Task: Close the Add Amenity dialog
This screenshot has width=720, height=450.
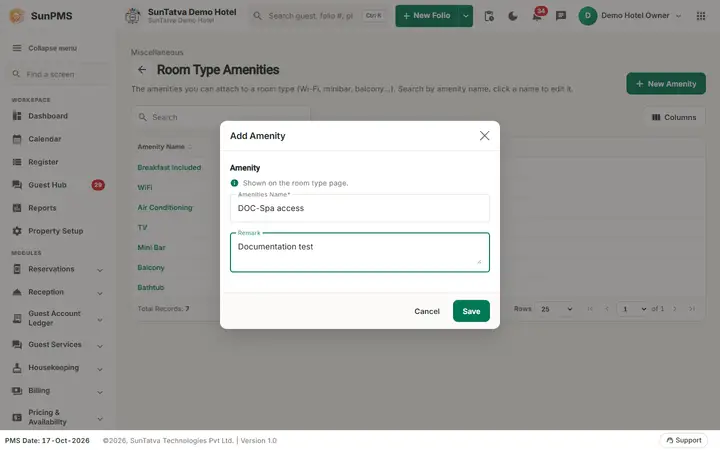Action: point(484,135)
